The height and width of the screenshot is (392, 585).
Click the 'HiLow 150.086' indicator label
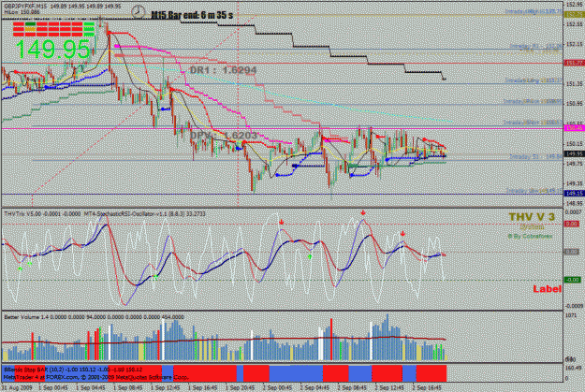pyautogui.click(x=22, y=12)
